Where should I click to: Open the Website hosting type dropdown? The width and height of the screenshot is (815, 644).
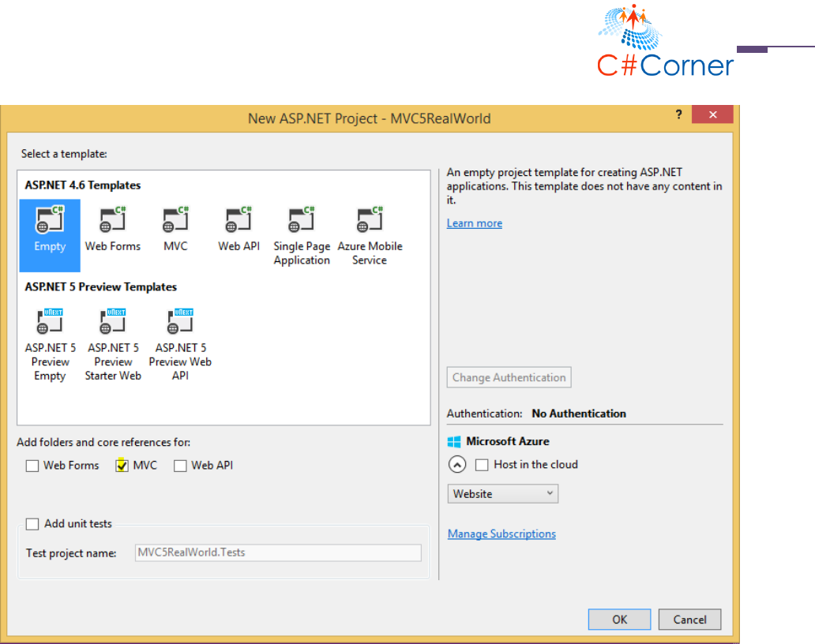pyautogui.click(x=502, y=494)
